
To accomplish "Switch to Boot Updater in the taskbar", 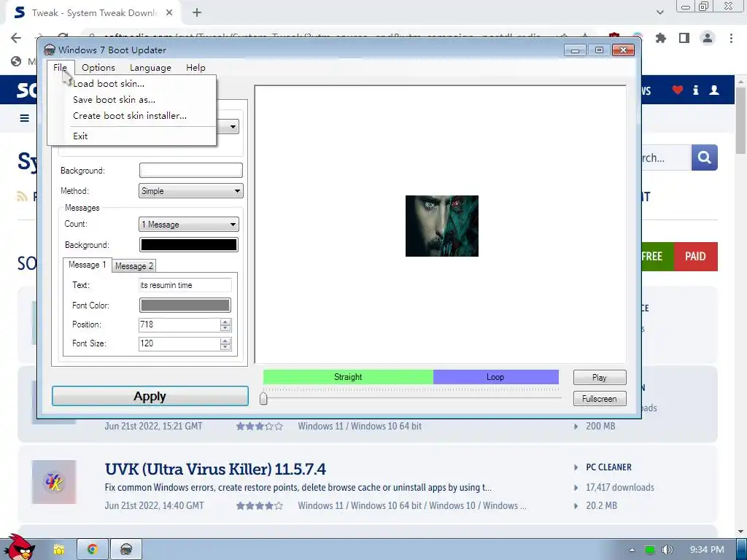I will tap(125, 550).
